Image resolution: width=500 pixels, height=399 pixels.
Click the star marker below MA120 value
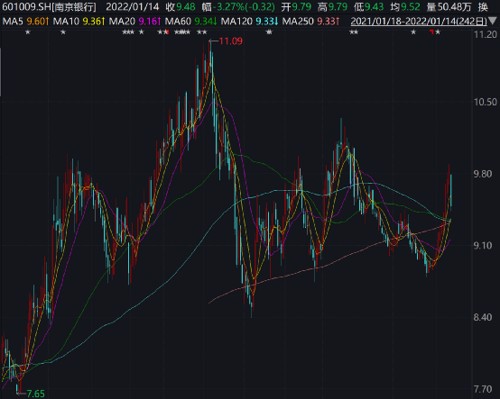[269, 33]
